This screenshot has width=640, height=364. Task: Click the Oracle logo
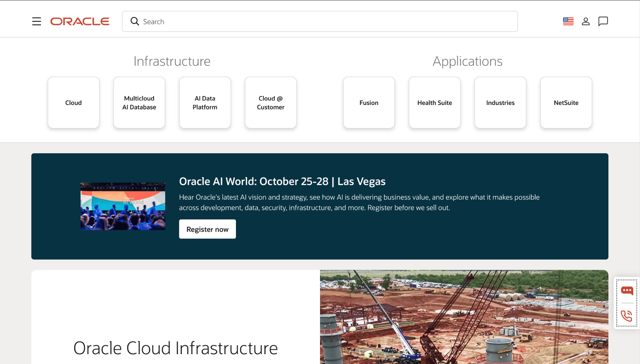(80, 21)
